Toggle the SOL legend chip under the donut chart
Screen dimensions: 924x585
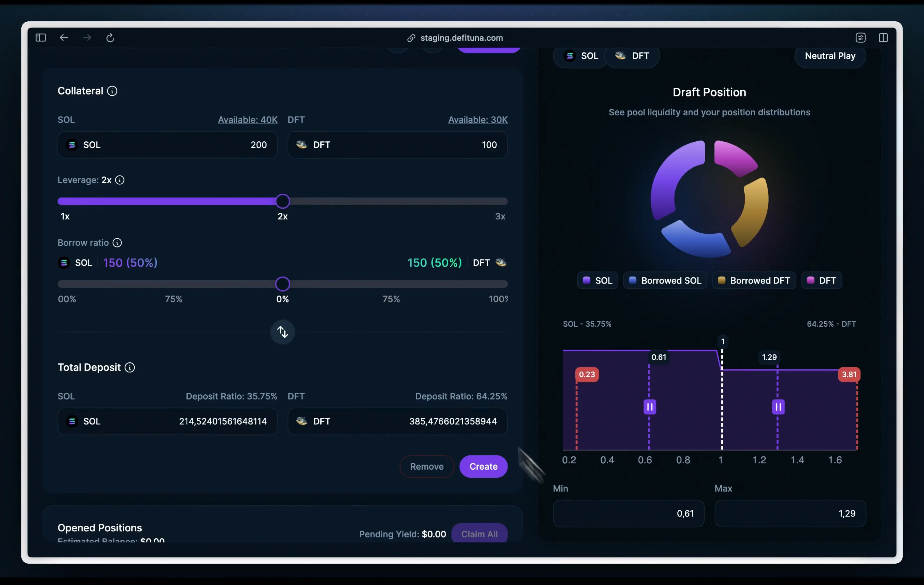click(x=597, y=280)
